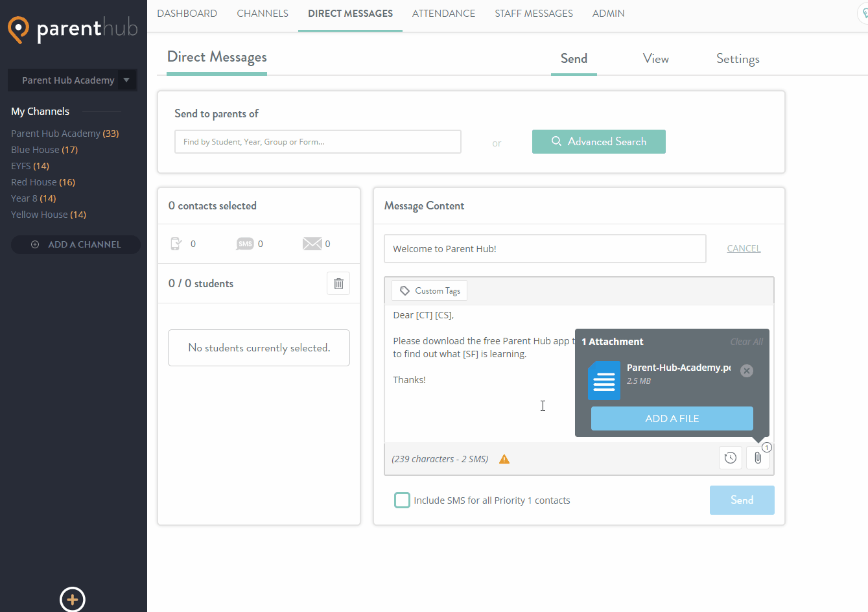Click the Parent-Hub-Academy file name
868x612 pixels.
pyautogui.click(x=679, y=368)
